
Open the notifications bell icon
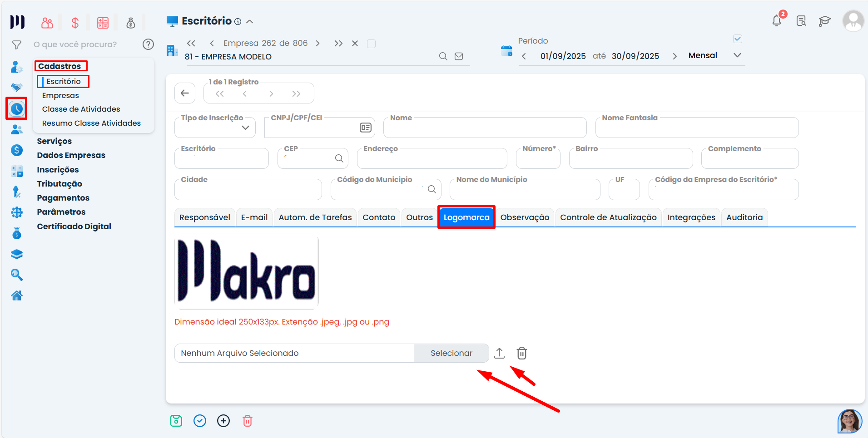click(x=777, y=21)
